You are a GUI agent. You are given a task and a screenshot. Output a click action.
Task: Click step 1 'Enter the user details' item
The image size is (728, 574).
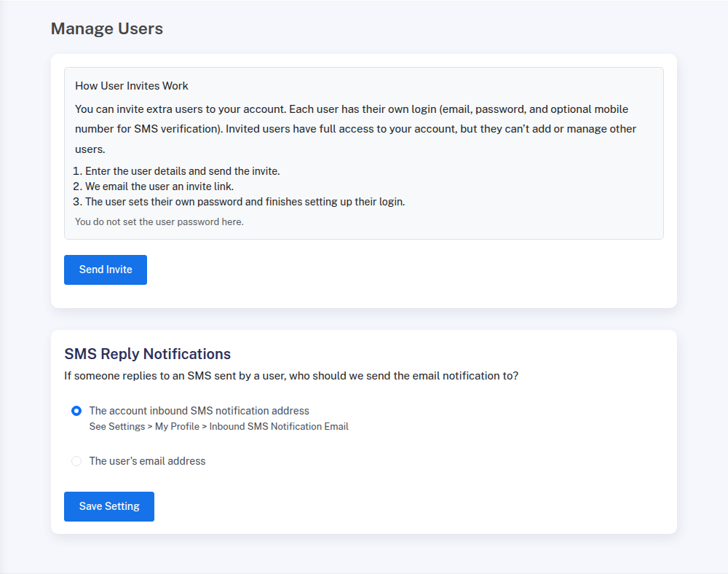click(182, 171)
